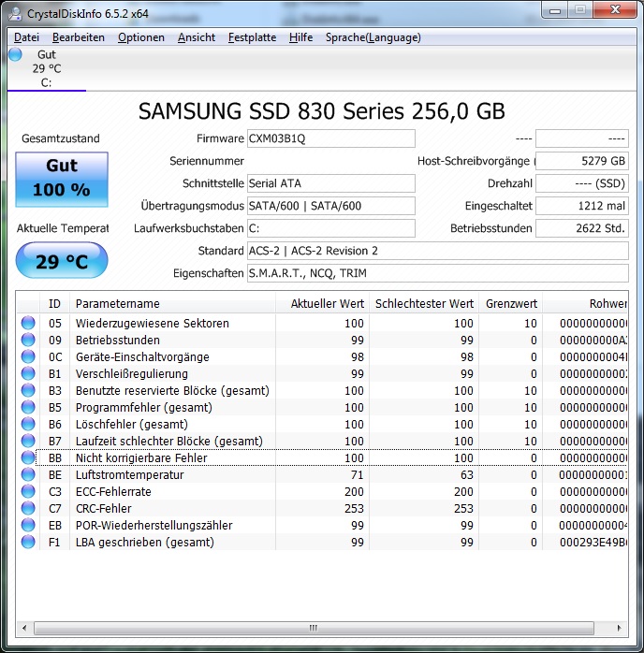
Task: Click the Rohwert column header
Action: [585, 304]
